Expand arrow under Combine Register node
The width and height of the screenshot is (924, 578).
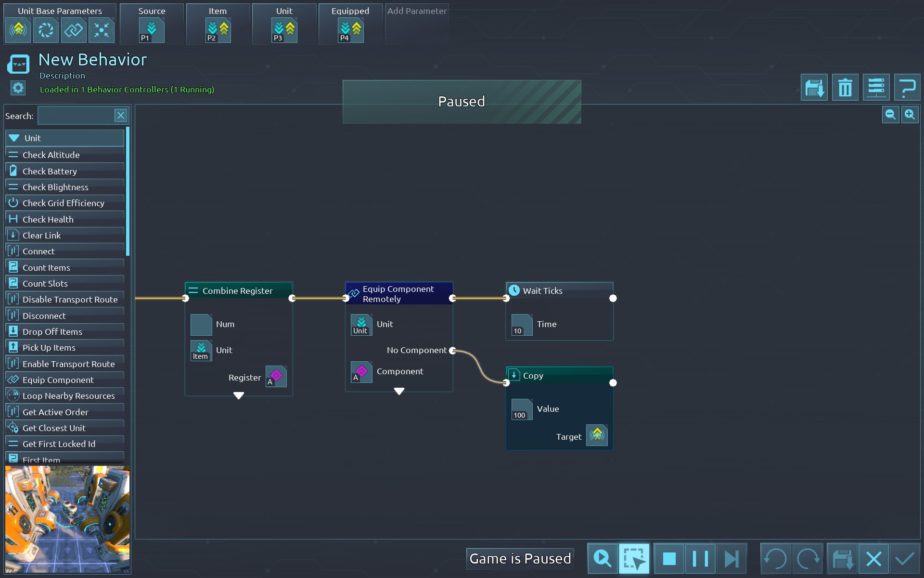coord(239,395)
